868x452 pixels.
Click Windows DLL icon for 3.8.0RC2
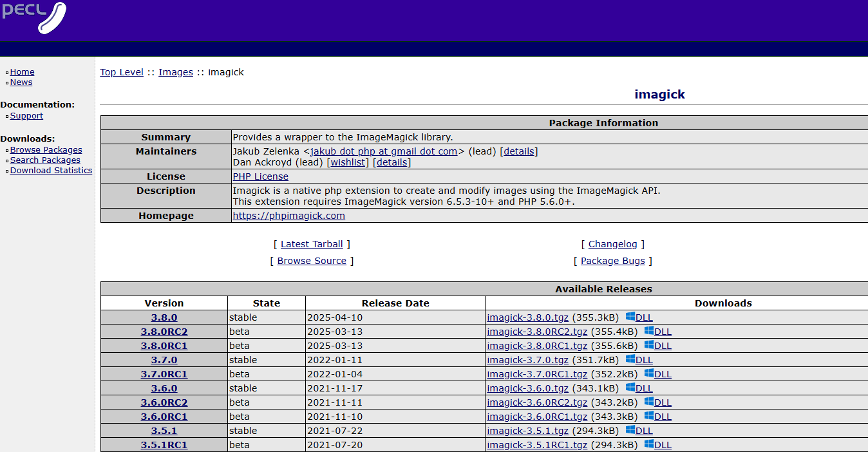(x=649, y=331)
